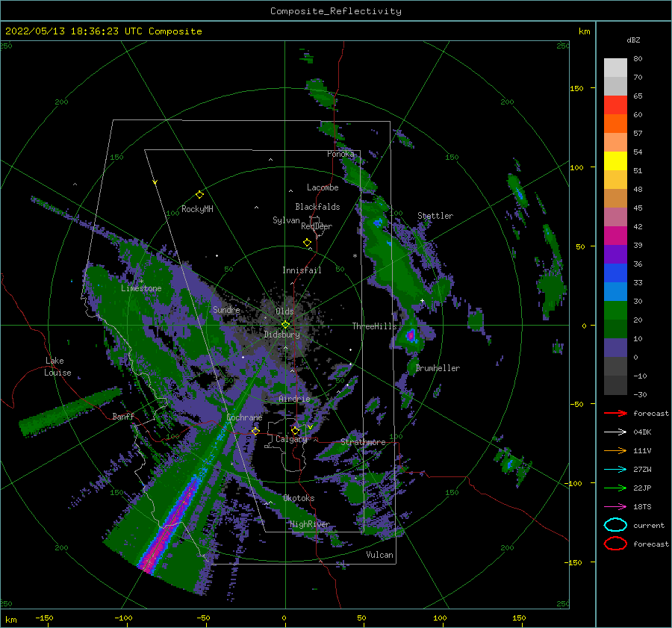Click the Airdrie city label
Image resolution: width=672 pixels, height=628 pixels.
294,399
